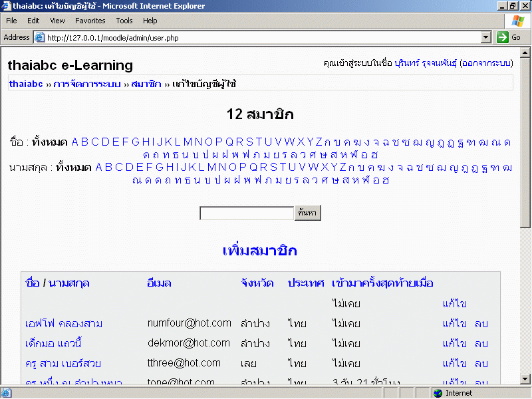
Task: Click the user search text field
Action: click(x=246, y=213)
